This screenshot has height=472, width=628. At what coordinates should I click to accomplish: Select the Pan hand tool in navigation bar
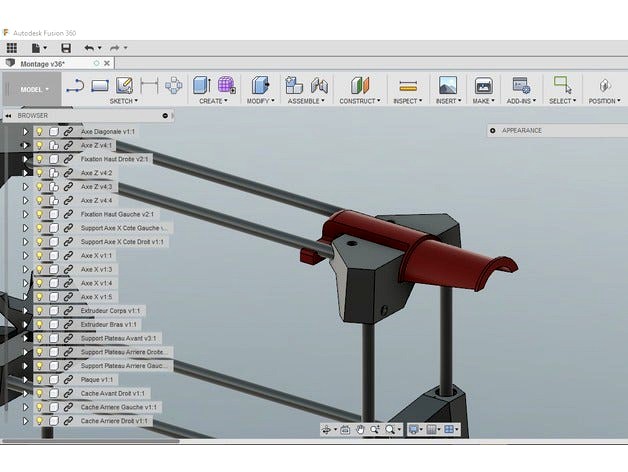(x=359, y=429)
